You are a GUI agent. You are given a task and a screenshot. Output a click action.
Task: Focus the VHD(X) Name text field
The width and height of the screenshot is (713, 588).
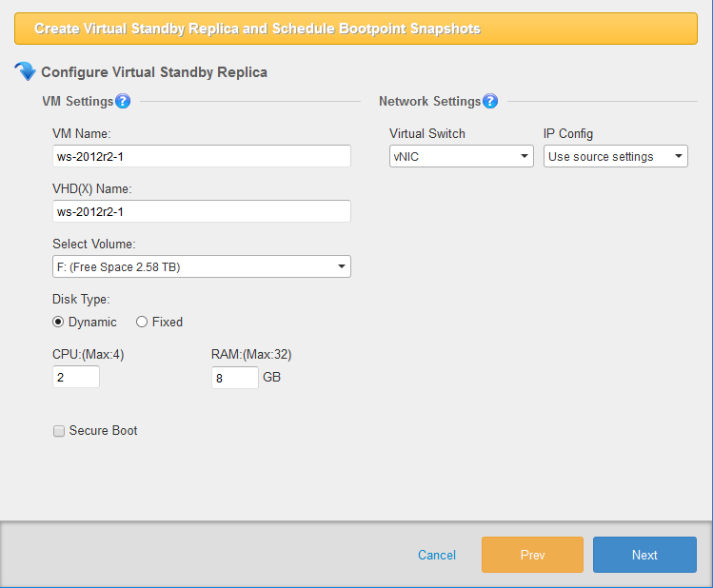[x=202, y=211]
